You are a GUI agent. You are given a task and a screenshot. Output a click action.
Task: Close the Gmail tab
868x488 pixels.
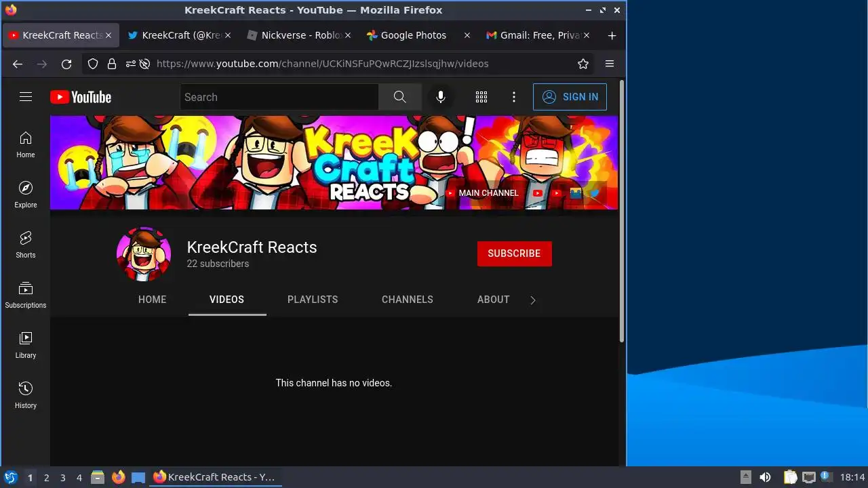point(587,35)
